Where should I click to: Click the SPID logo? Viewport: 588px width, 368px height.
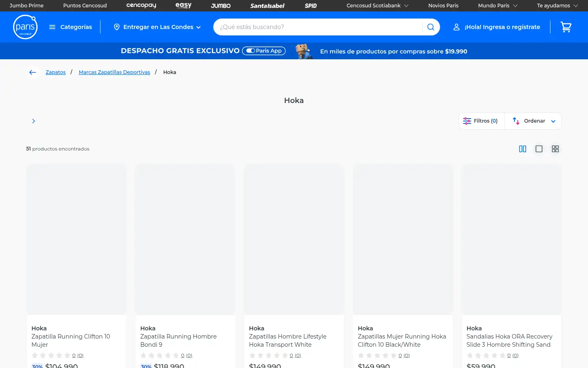point(311,6)
